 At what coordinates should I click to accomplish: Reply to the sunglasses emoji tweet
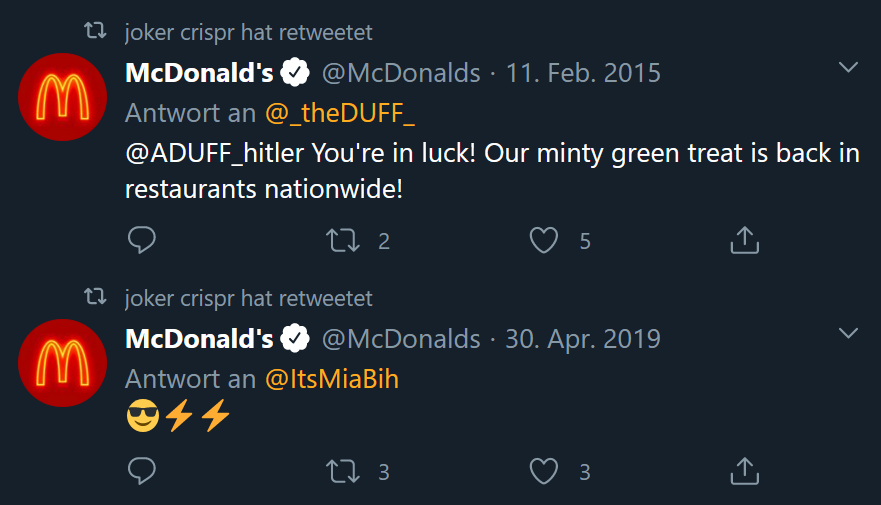[x=142, y=471]
